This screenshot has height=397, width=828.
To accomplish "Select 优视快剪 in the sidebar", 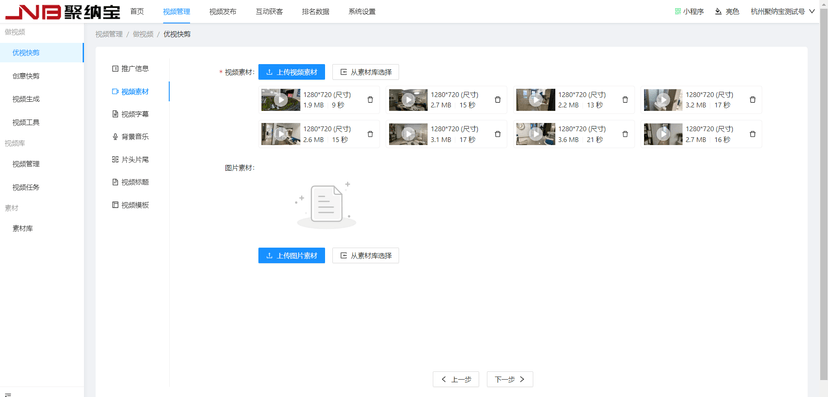I will [42, 53].
